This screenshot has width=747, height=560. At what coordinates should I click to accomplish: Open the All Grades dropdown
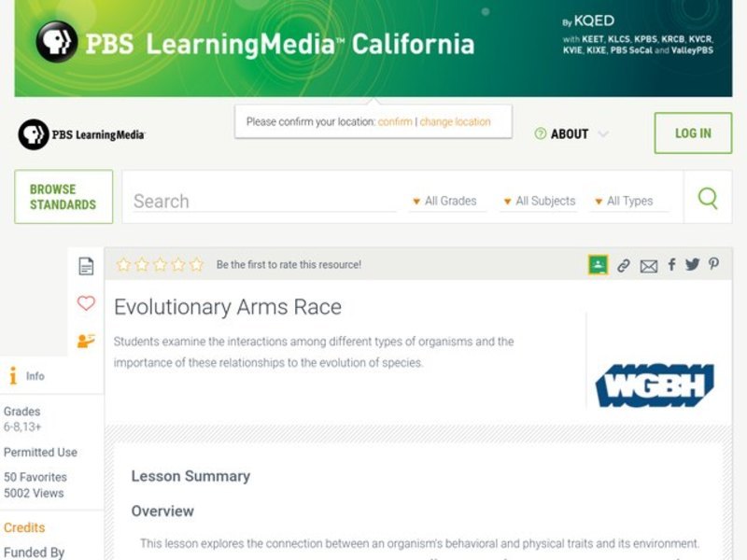[x=448, y=201]
